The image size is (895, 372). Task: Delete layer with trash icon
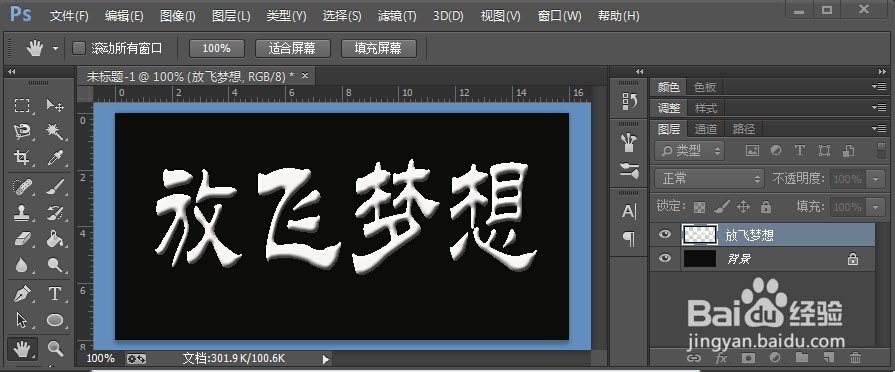(856, 358)
